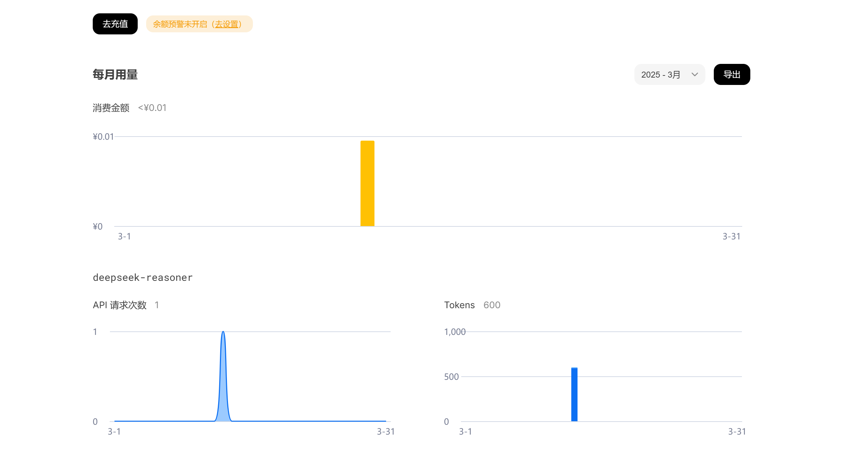Open the 去设置 balance alert link

click(227, 24)
